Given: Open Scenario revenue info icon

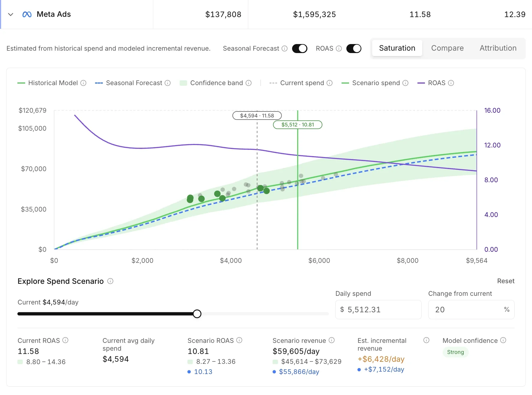Looking at the screenshot, I should tap(332, 340).
